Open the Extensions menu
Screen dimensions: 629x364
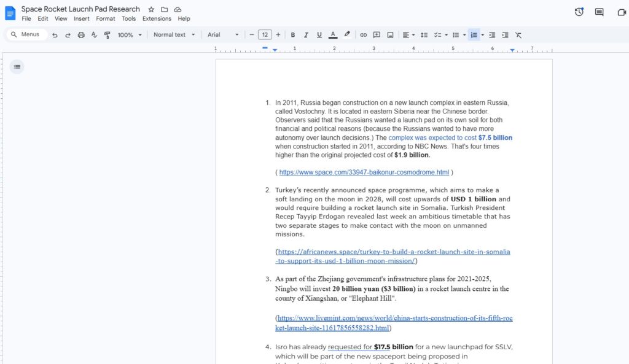(x=157, y=18)
